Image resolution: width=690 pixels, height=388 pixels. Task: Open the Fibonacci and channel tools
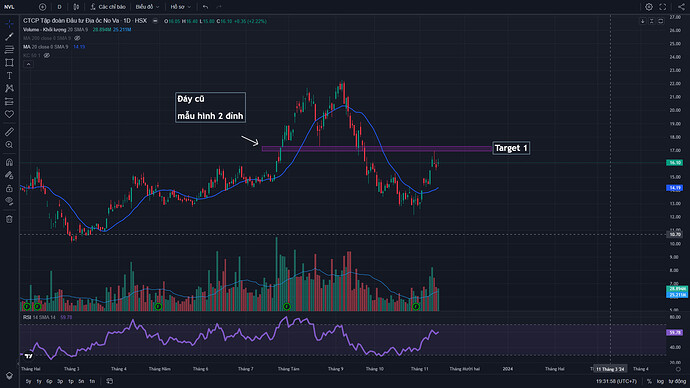click(9, 50)
